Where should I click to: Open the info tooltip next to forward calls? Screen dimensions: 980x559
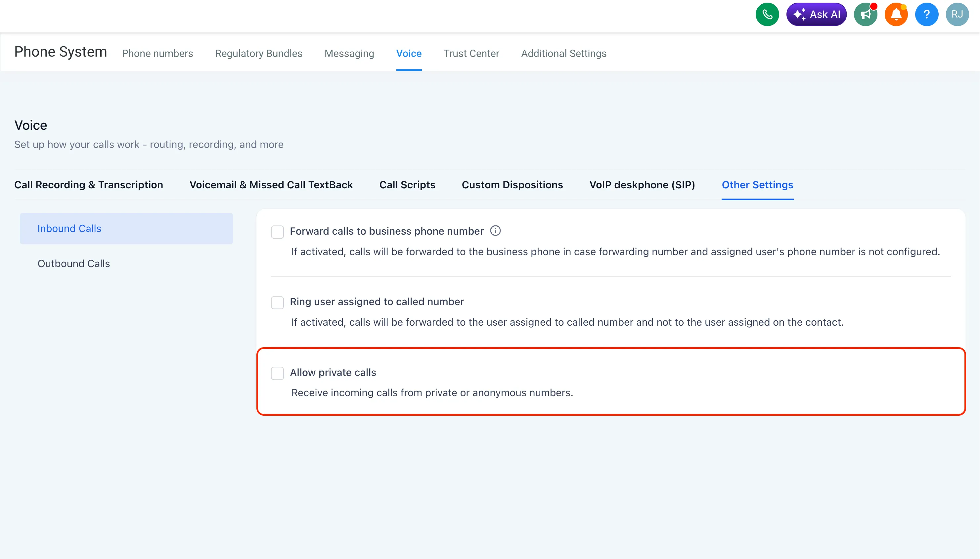[x=495, y=230]
